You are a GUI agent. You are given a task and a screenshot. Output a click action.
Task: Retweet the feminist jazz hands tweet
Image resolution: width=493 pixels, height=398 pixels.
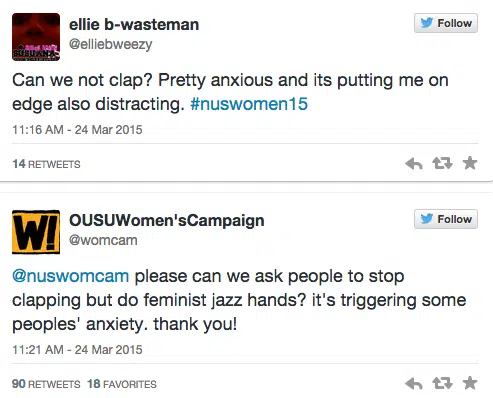click(x=442, y=383)
